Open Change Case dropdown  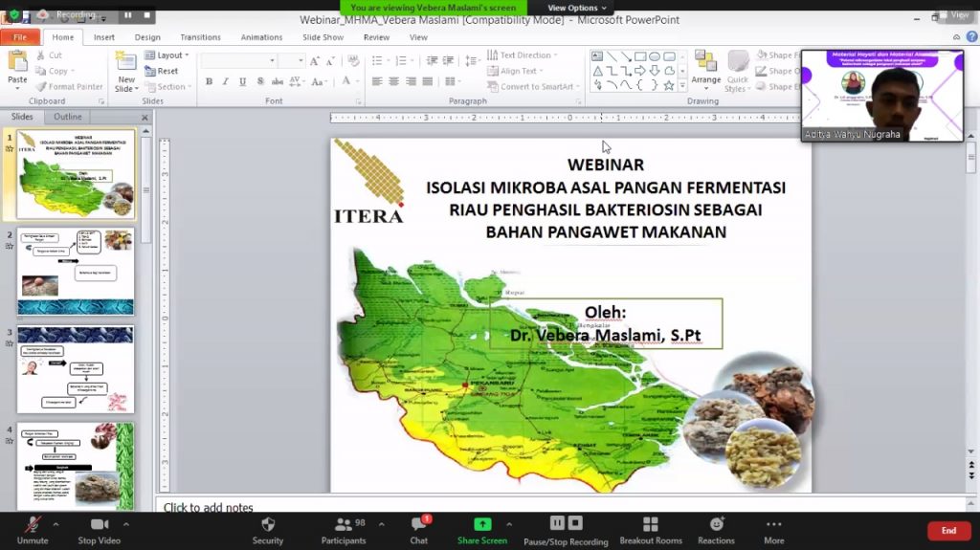(318, 81)
